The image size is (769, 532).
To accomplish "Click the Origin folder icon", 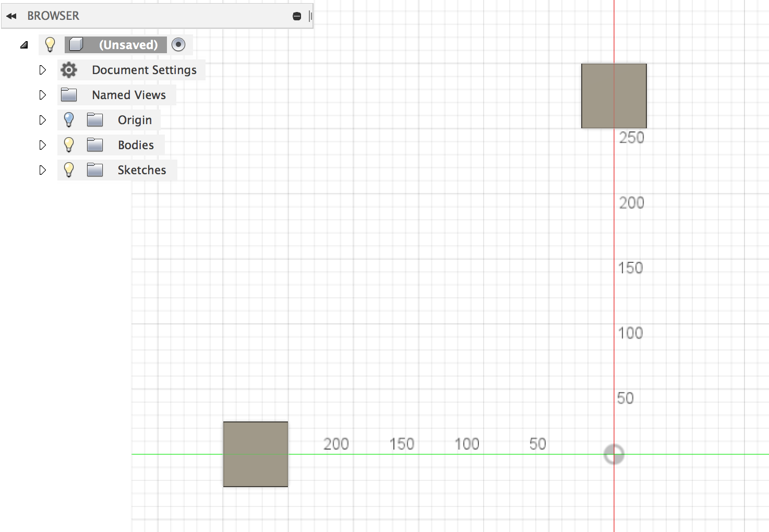I will [x=95, y=120].
